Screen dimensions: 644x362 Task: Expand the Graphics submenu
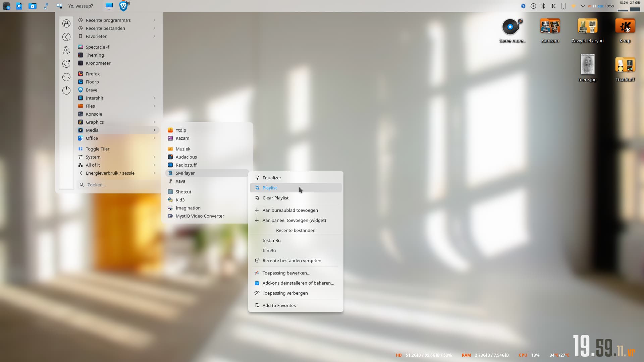[x=118, y=122]
